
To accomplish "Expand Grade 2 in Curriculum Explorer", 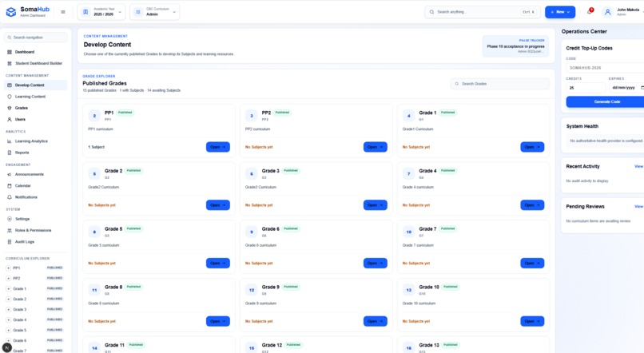I will point(8,299).
